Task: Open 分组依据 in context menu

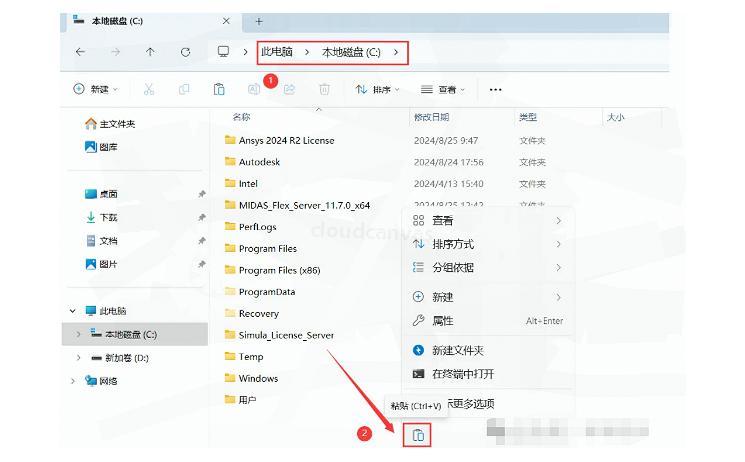Action: pos(487,268)
